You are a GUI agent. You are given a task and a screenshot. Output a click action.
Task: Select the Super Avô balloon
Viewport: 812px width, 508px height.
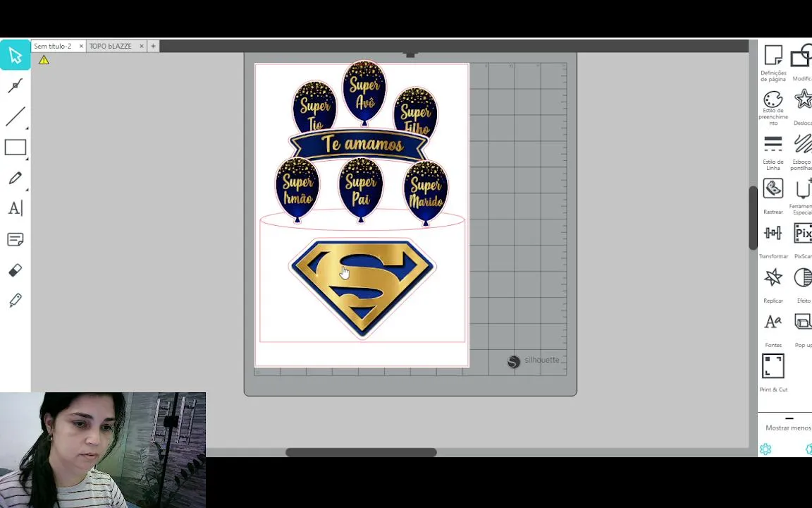click(364, 93)
